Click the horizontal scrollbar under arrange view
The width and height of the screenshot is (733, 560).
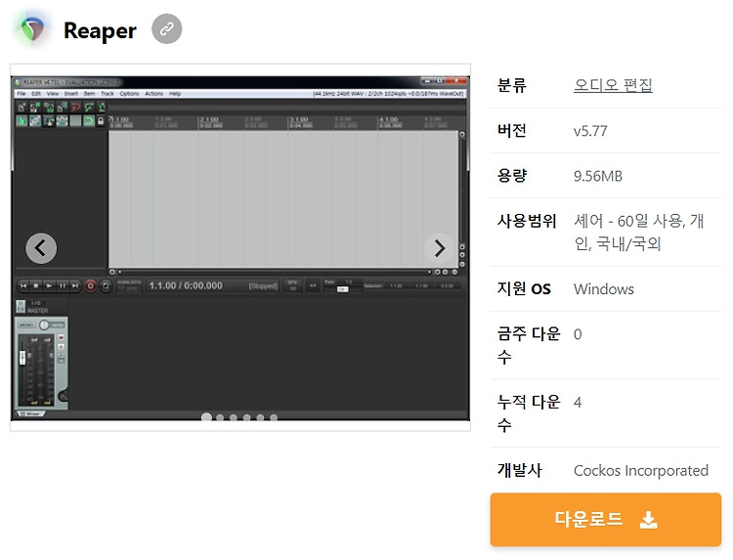click(x=275, y=272)
